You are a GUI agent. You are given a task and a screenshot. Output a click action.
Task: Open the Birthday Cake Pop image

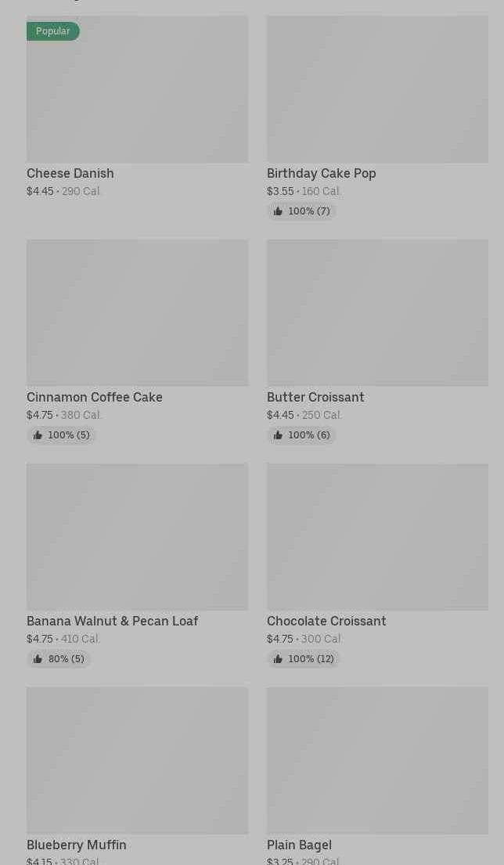click(x=377, y=89)
